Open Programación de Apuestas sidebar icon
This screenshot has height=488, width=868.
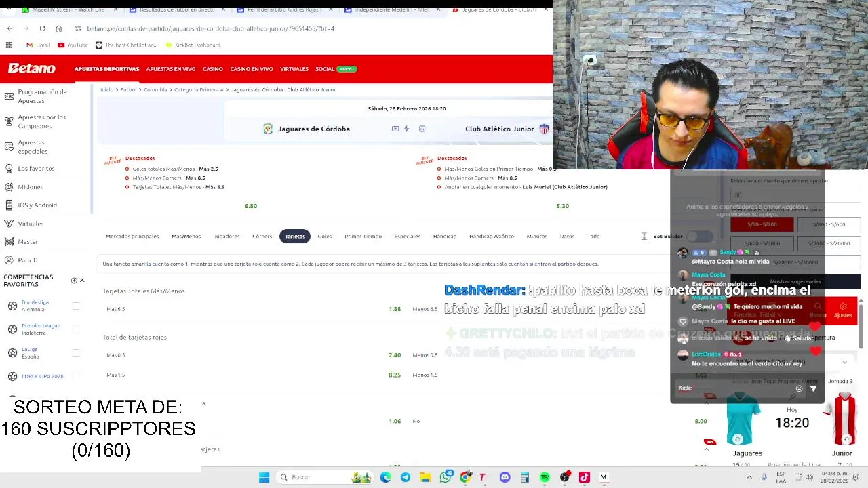[9, 96]
